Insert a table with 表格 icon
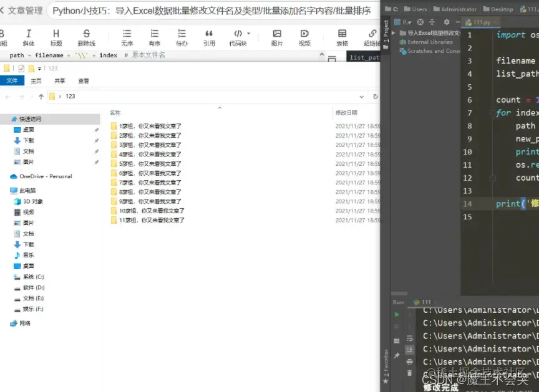Viewport: 539px width, 392px height. [342, 37]
